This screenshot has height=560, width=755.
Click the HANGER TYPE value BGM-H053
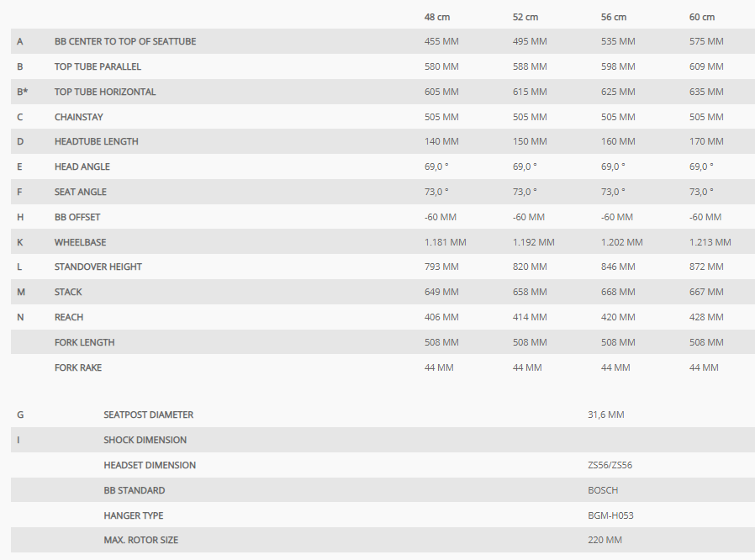tap(610, 515)
